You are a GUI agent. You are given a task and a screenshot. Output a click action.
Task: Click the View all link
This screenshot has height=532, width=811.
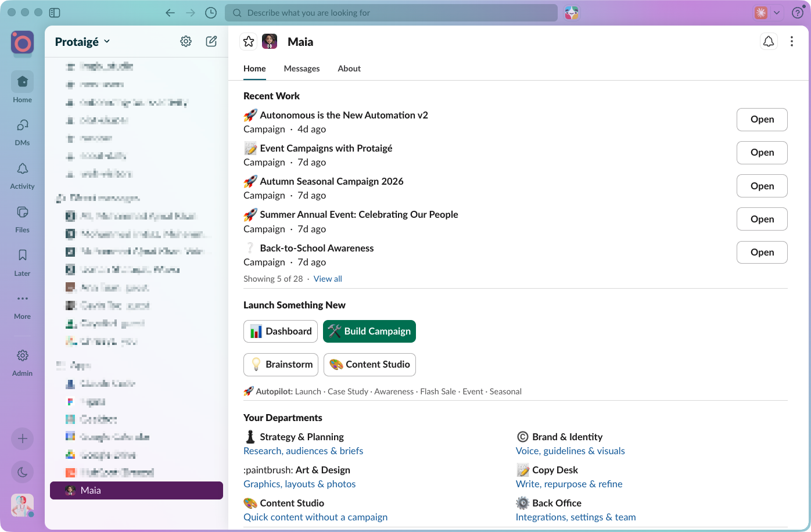(328, 279)
